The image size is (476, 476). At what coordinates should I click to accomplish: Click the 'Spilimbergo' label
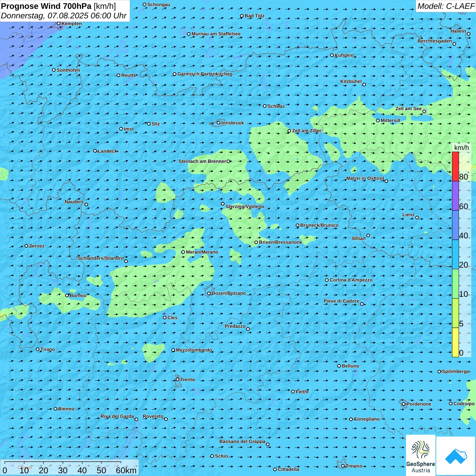(456, 371)
